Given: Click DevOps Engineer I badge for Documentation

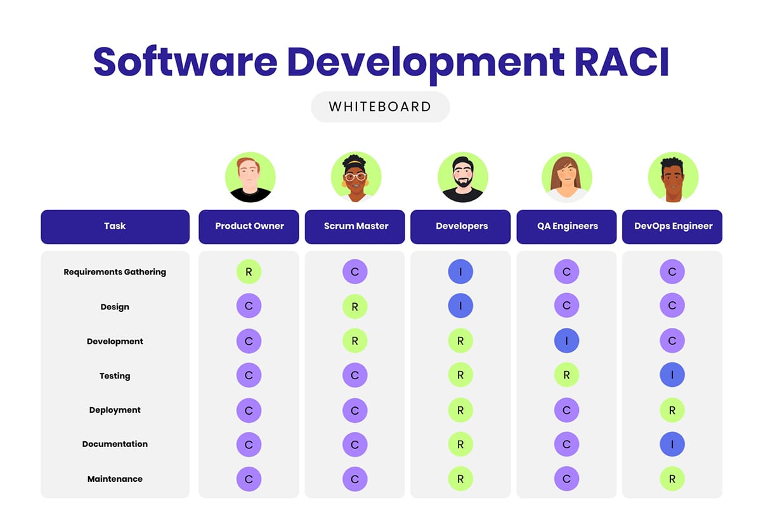Looking at the screenshot, I should (672, 444).
